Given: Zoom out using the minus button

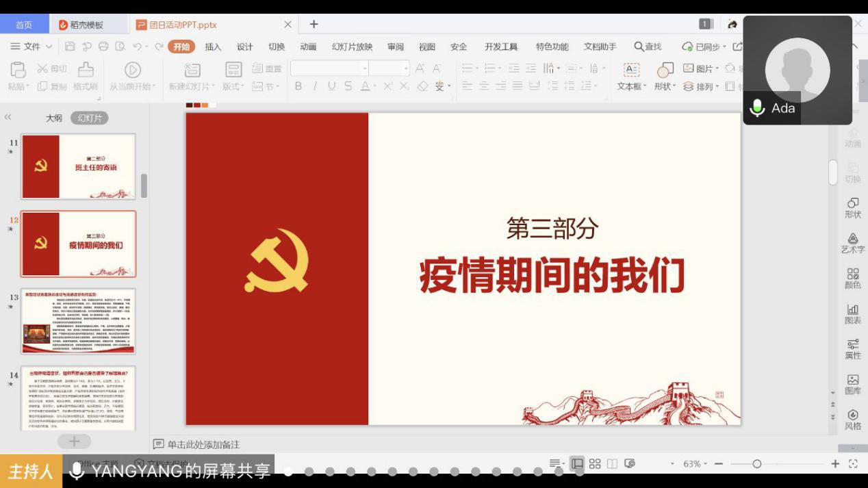Looking at the screenshot, I should tap(719, 464).
